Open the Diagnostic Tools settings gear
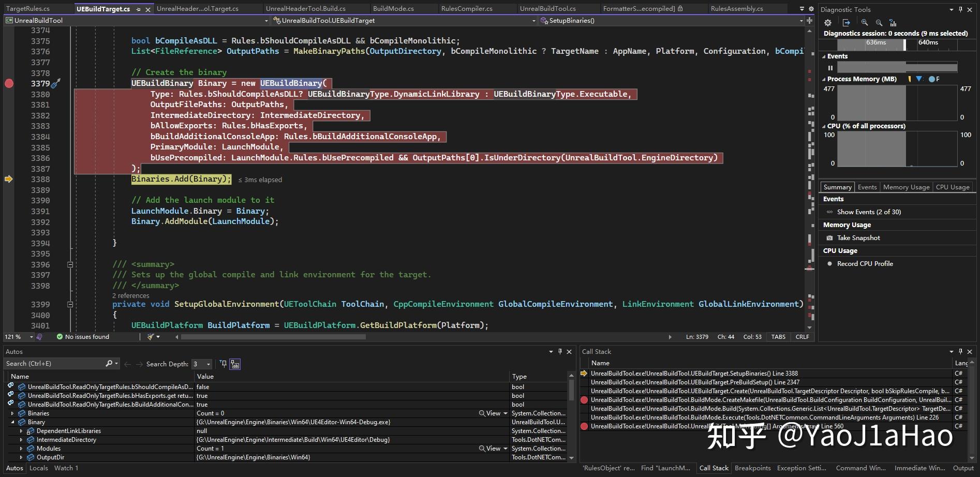980x477 pixels. tap(827, 22)
